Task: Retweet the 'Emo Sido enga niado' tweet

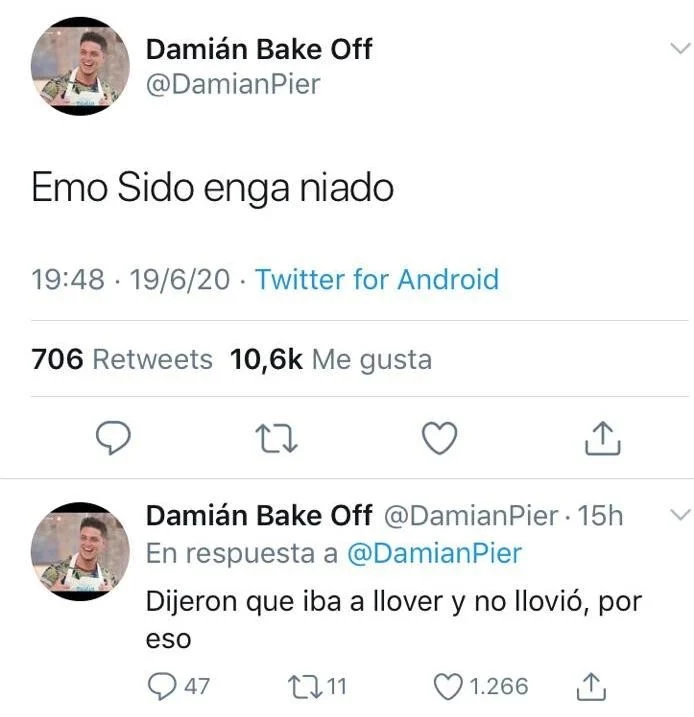Action: coord(276,438)
